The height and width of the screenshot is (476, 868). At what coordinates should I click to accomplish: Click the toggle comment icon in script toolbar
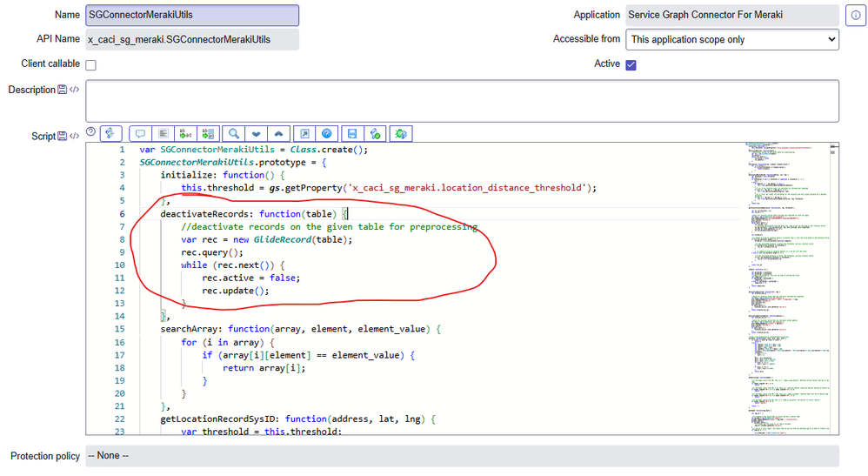pyautogui.click(x=140, y=133)
